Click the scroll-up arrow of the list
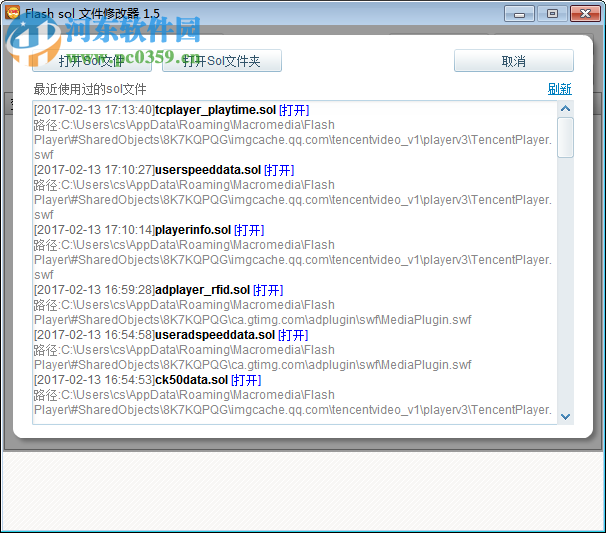The height and width of the screenshot is (533, 606). click(565, 109)
